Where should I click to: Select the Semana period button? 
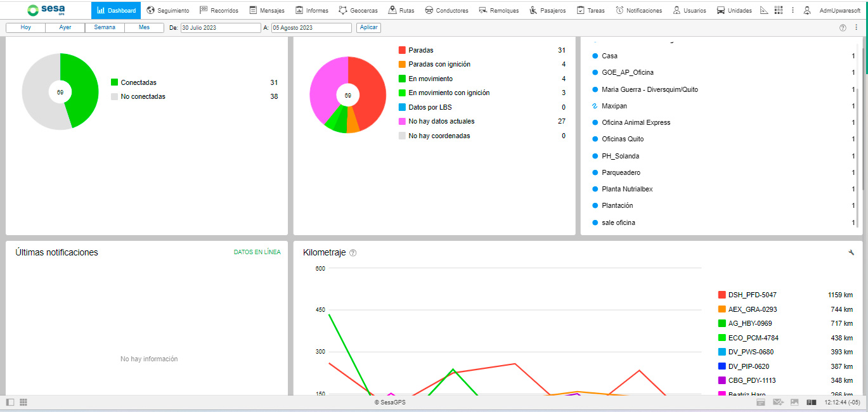coord(105,28)
